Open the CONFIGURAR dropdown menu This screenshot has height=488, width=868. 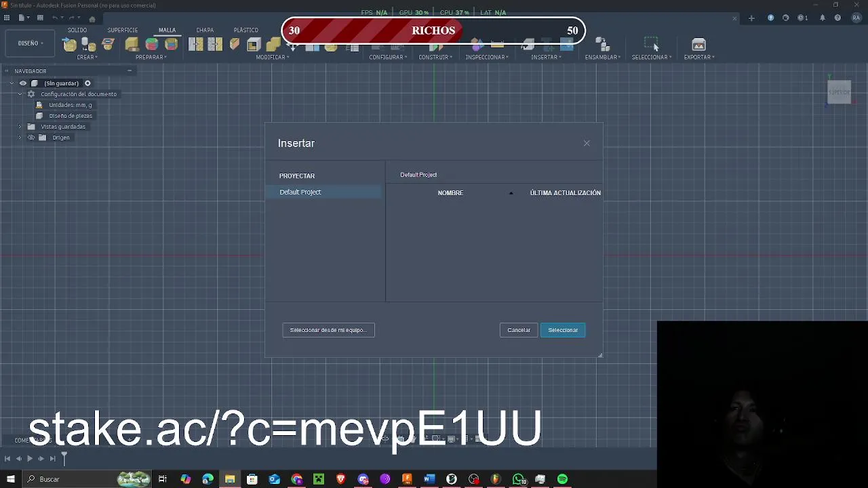coord(388,57)
